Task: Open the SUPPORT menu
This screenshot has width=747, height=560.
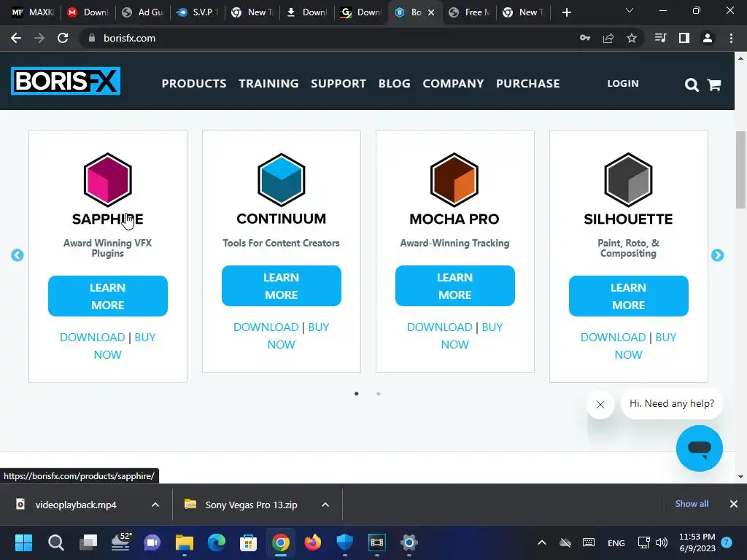Action: pos(338,83)
